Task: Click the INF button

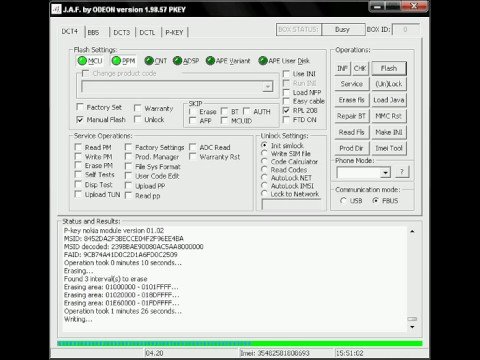Action: pos(342,68)
